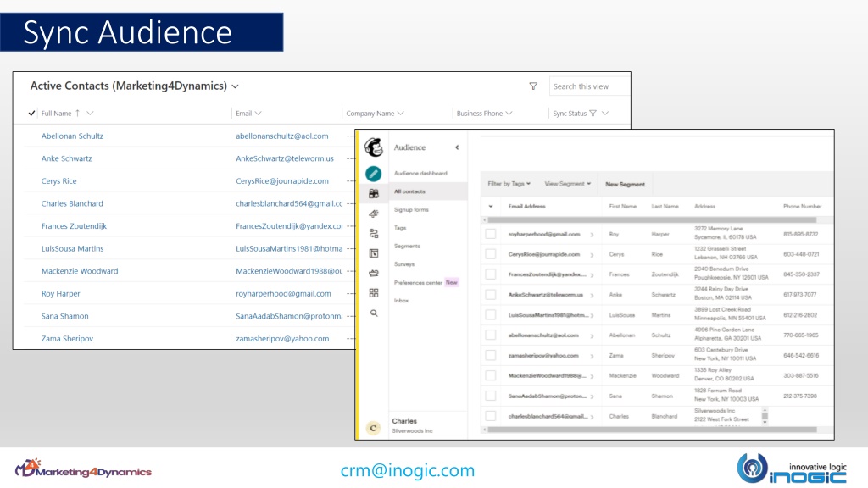This screenshot has width=868, height=488.
Task: Open the Roy Harper contact link
Action: tap(60, 294)
